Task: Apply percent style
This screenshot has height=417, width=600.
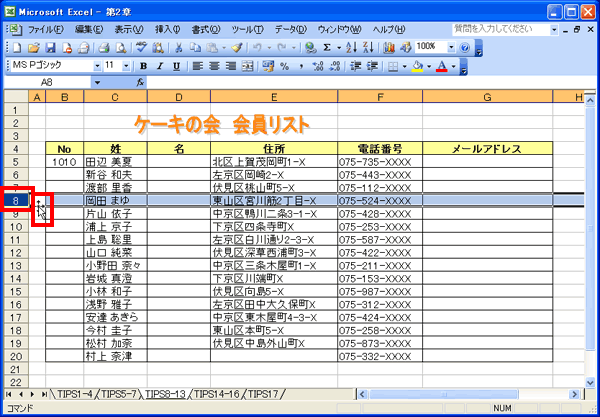Action: [x=284, y=67]
